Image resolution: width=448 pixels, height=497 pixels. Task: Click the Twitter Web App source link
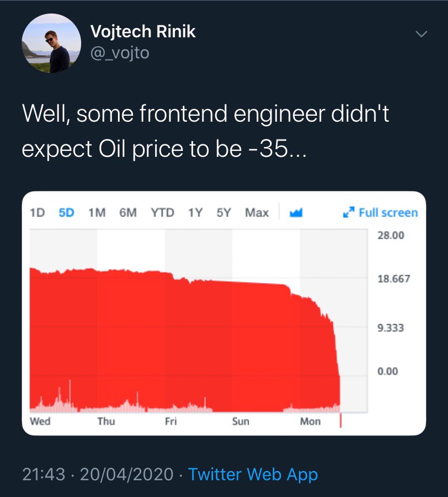coord(253,474)
